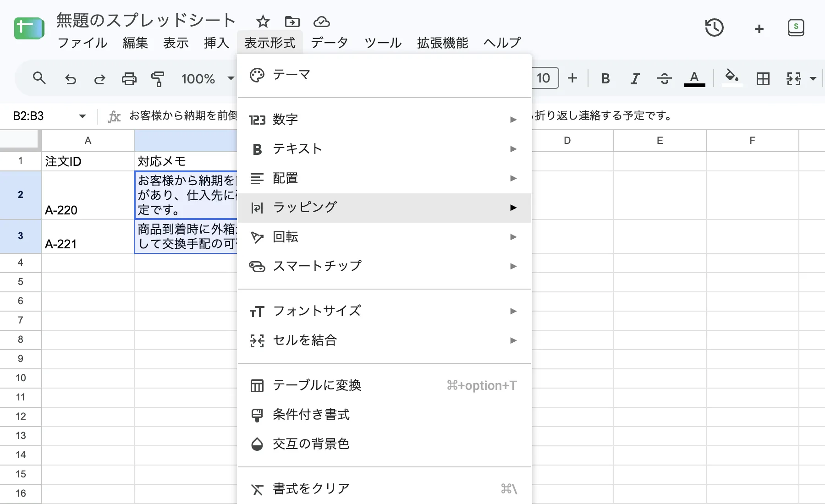Image resolution: width=825 pixels, height=504 pixels.
Task: Expand the 回転 submenu
Action: pyautogui.click(x=384, y=237)
